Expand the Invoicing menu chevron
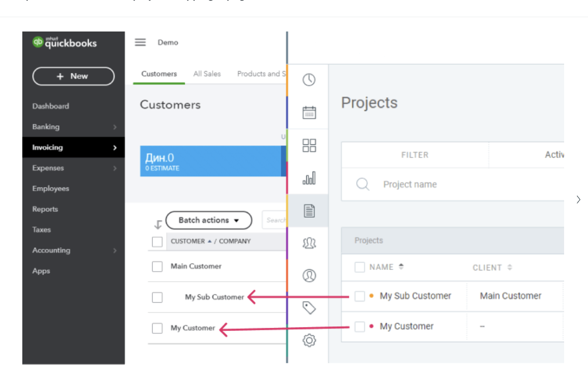The height and width of the screenshot is (386, 588). (x=115, y=148)
